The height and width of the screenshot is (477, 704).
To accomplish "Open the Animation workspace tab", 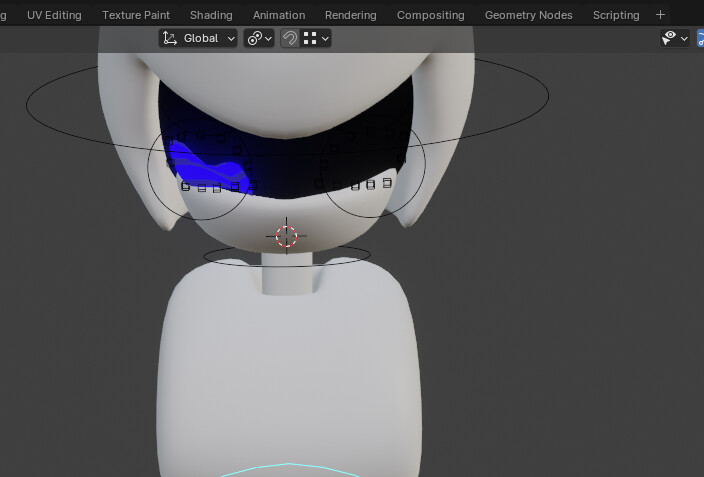I will point(279,15).
